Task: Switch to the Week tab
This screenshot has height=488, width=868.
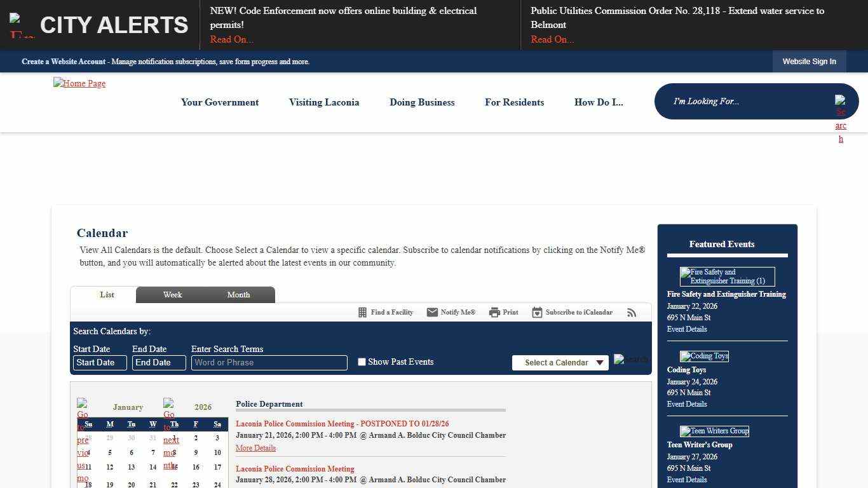Action: point(172,295)
